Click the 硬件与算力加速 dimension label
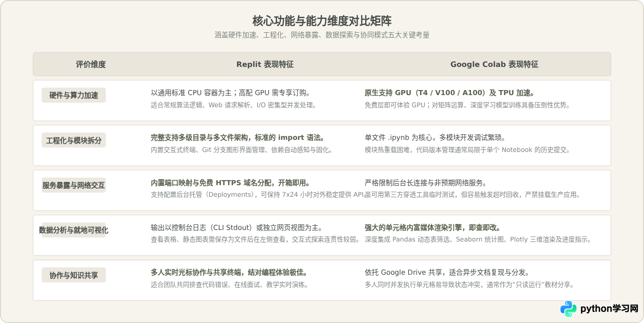Image resolution: width=644 pixels, height=323 pixels. tap(74, 95)
